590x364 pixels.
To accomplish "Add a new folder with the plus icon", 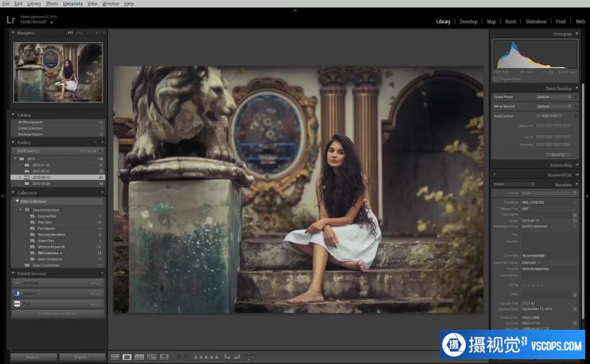I will (x=102, y=142).
